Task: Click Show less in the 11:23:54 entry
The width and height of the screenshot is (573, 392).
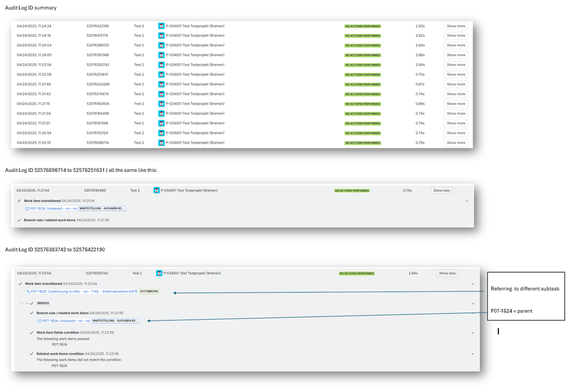Action: coord(447,273)
